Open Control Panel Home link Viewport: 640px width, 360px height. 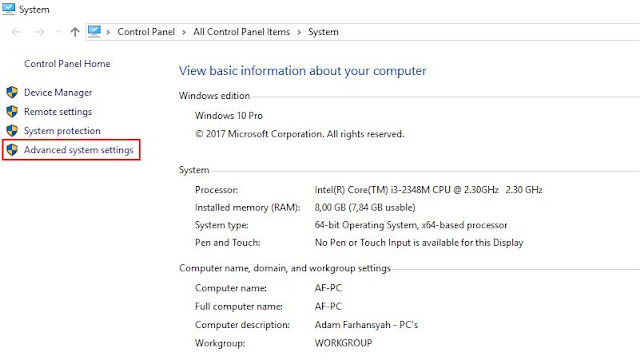click(x=67, y=64)
